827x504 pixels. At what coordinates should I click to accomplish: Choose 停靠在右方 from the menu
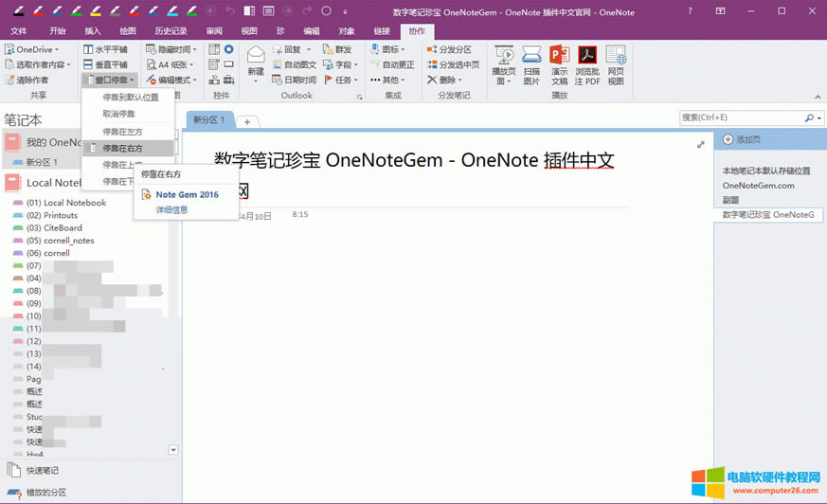pos(128,148)
